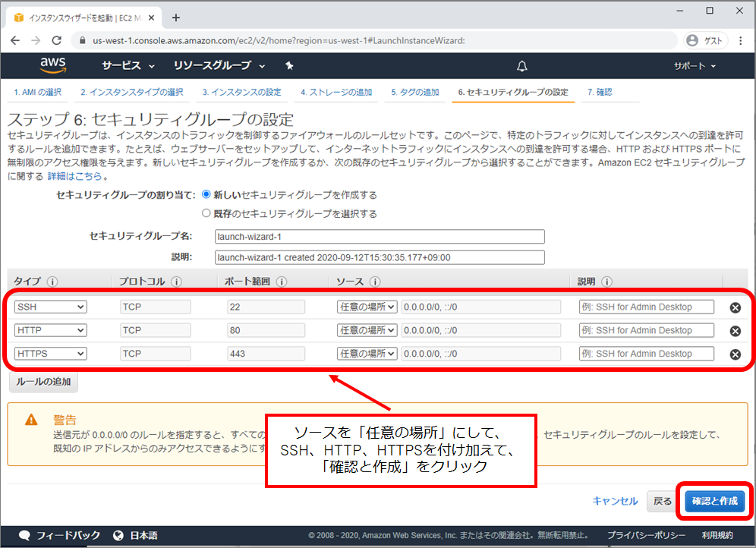
Task: Select 新しいセキュリティグループを作成する radio option
Action: click(206, 194)
